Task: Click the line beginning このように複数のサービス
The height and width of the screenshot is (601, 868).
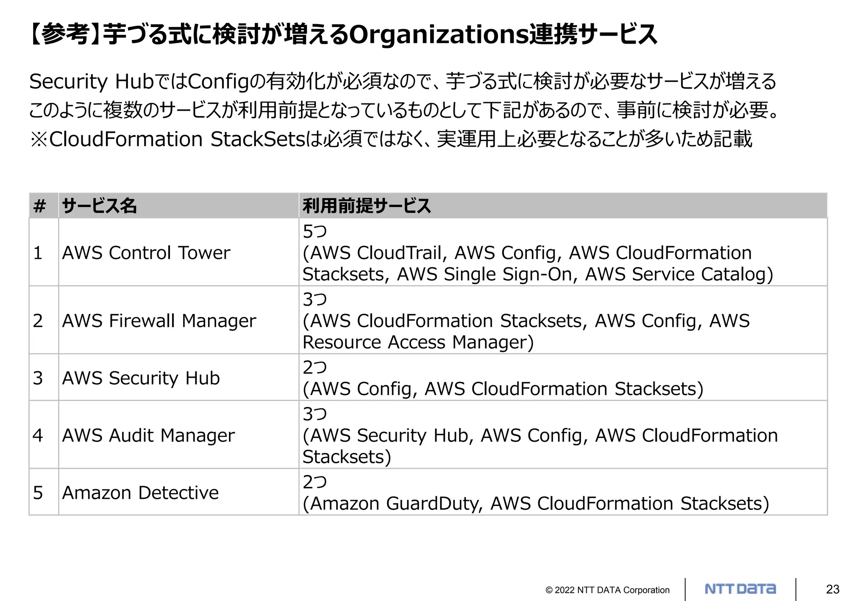Action: pyautogui.click(x=404, y=110)
